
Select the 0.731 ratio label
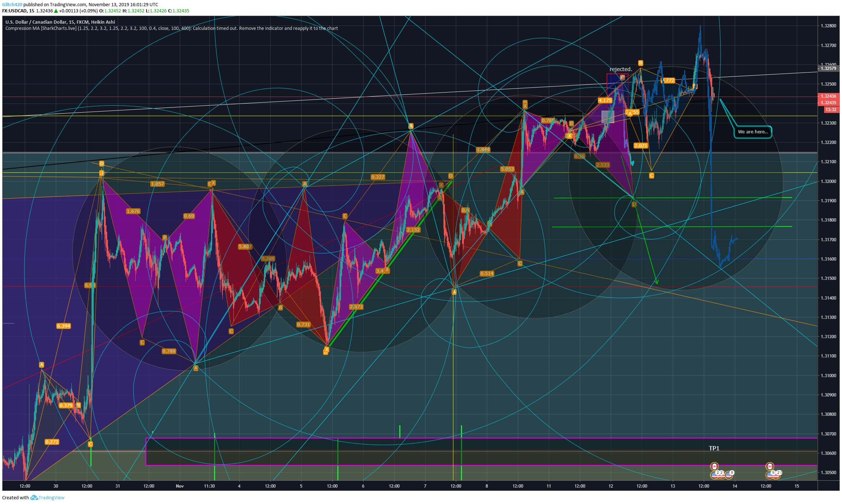click(x=303, y=325)
